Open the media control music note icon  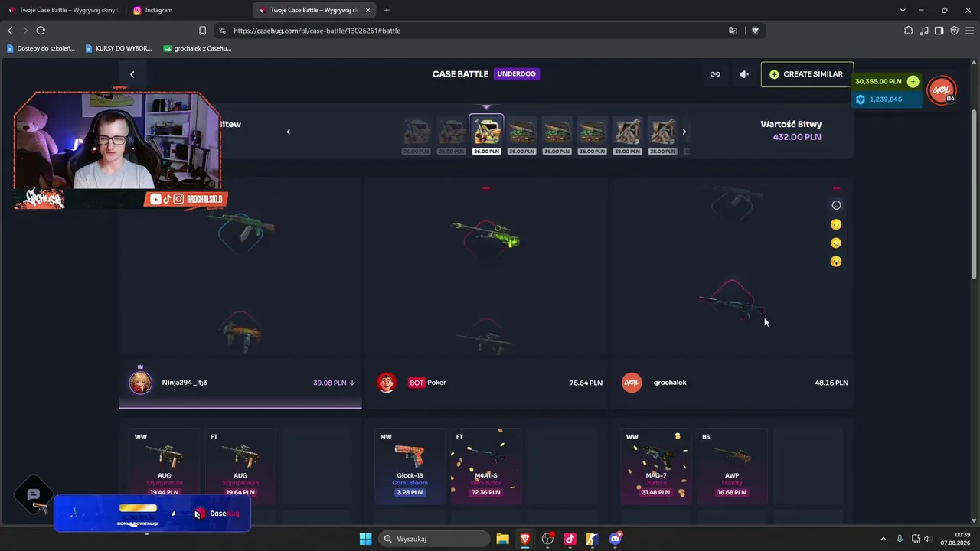point(924,31)
